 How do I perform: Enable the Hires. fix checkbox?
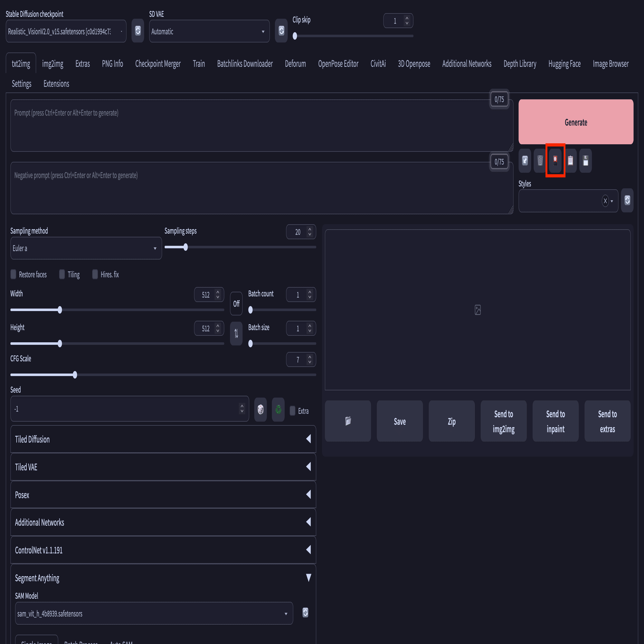(95, 274)
